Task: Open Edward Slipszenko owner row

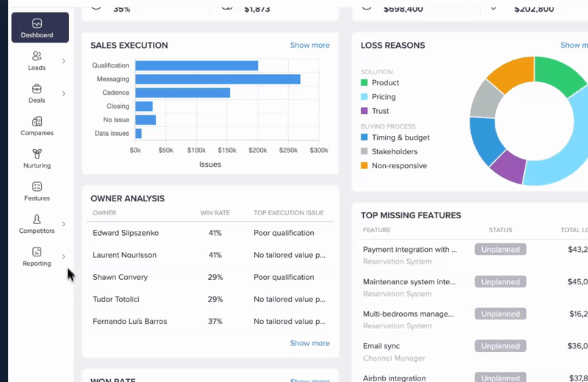Action: [x=126, y=233]
